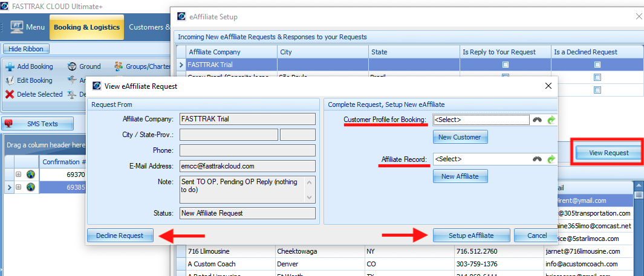Click green arrow beside Customer Profile field

pyautogui.click(x=551, y=120)
